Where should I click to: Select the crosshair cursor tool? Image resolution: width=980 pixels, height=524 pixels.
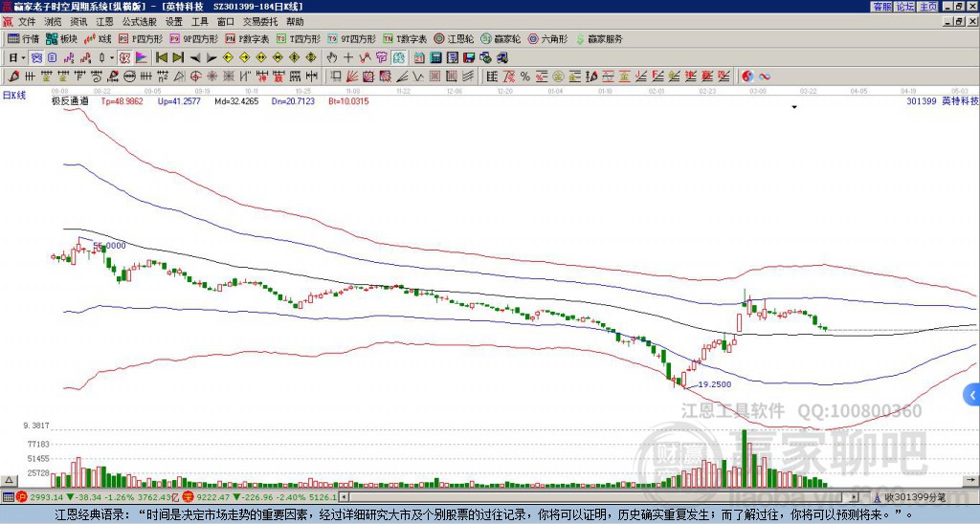coord(348,58)
